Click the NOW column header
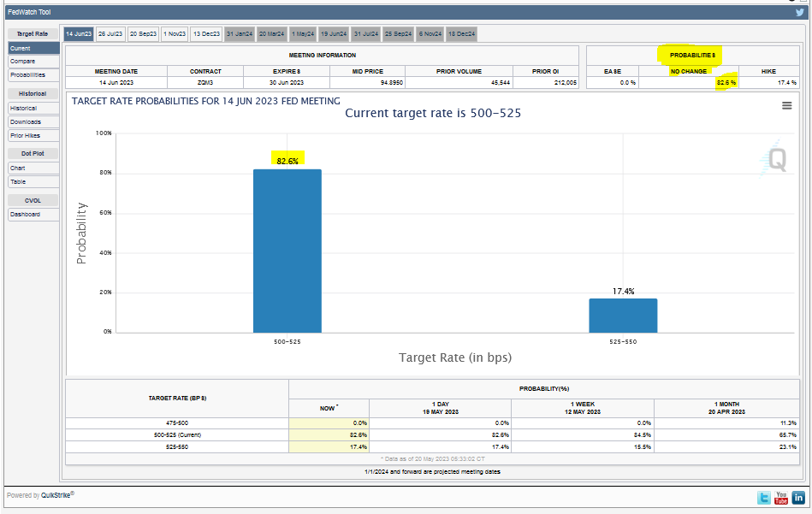Screen dimensions: 812x514 click(x=329, y=408)
